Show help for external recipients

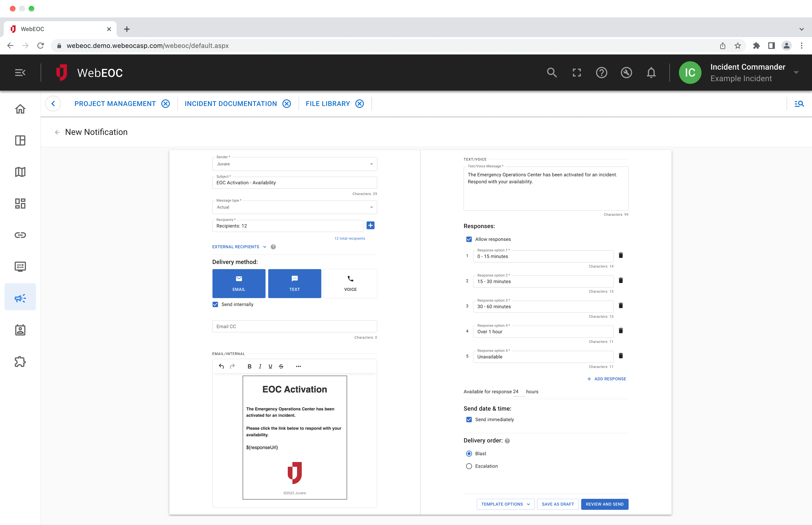point(273,247)
